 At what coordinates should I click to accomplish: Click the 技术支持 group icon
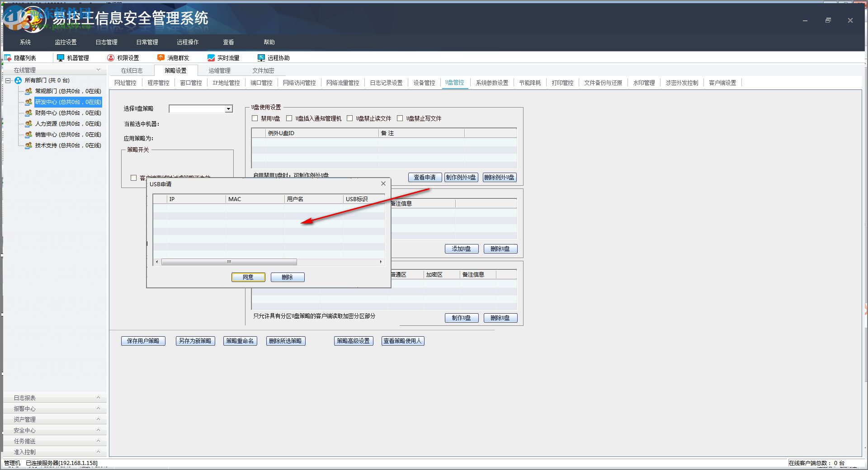28,146
